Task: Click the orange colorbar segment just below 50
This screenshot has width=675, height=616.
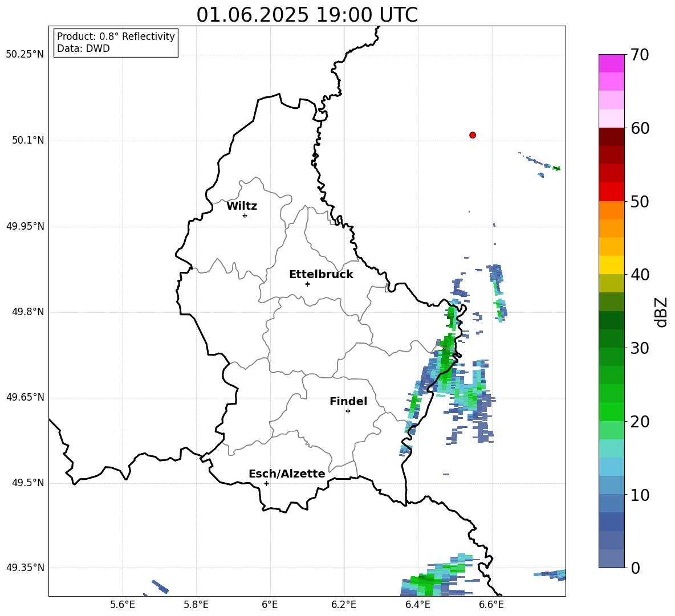Action: 611,210
